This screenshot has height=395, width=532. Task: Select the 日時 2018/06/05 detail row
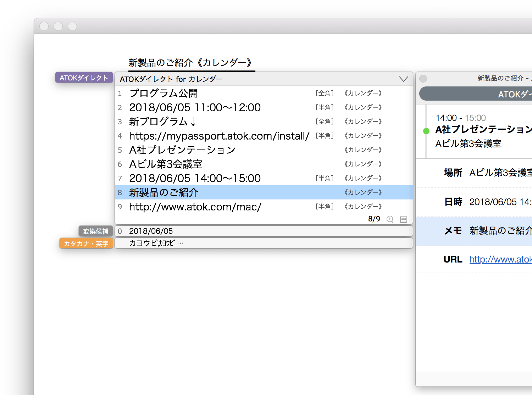[474, 202]
